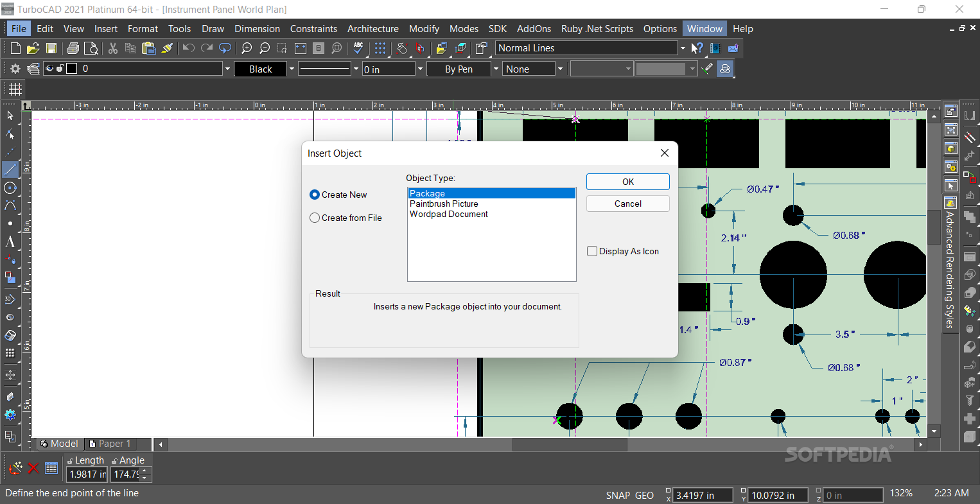
Task: Select the Circle tool in the left toolbar
Action: pos(10,187)
